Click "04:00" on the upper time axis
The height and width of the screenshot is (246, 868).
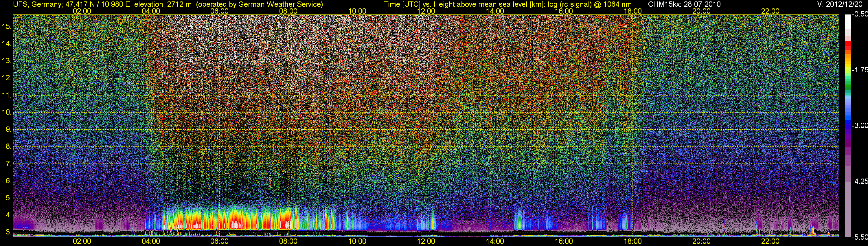[x=151, y=11]
